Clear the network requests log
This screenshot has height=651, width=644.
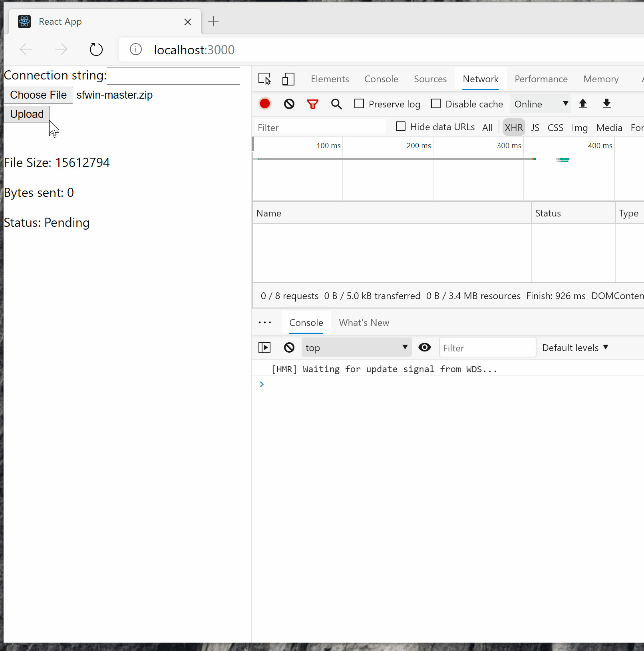pos(288,103)
